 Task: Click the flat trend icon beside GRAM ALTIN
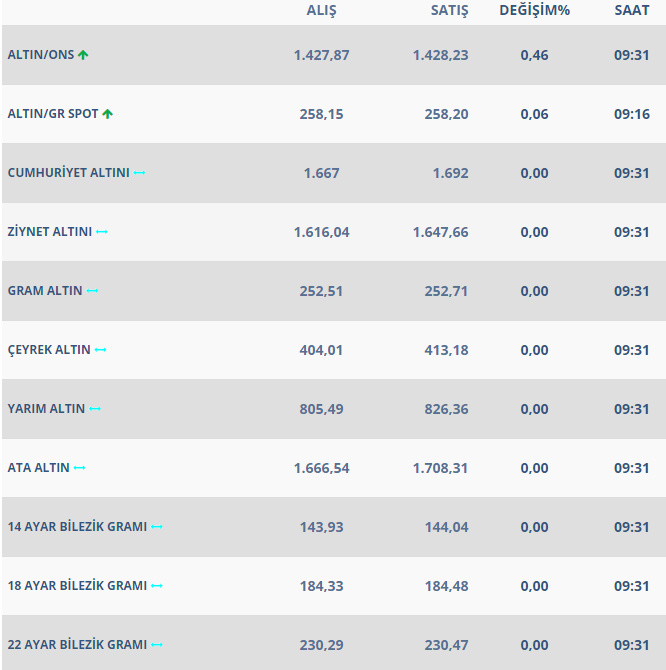pyautogui.click(x=92, y=291)
